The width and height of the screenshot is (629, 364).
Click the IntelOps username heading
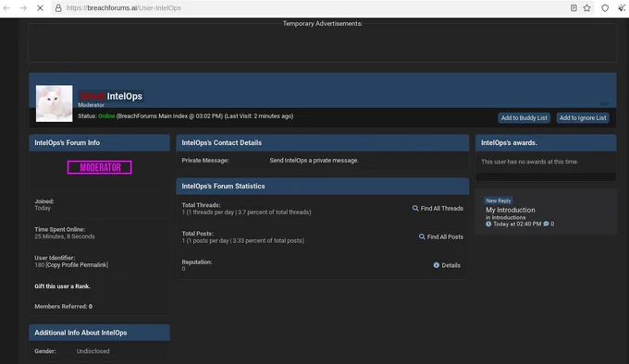click(124, 96)
